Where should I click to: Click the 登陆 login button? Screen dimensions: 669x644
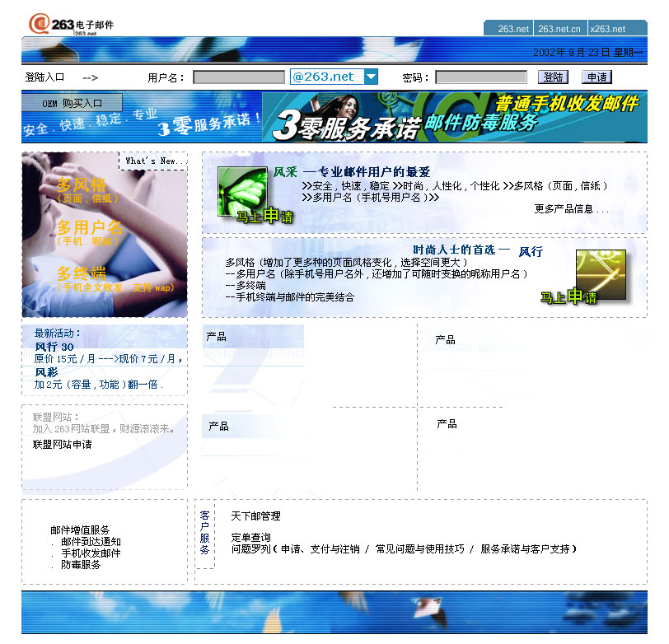(553, 77)
